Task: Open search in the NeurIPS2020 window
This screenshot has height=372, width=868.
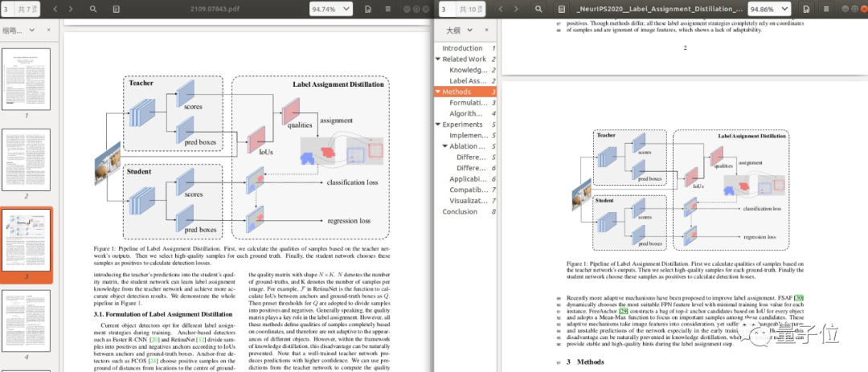Action: (538, 9)
